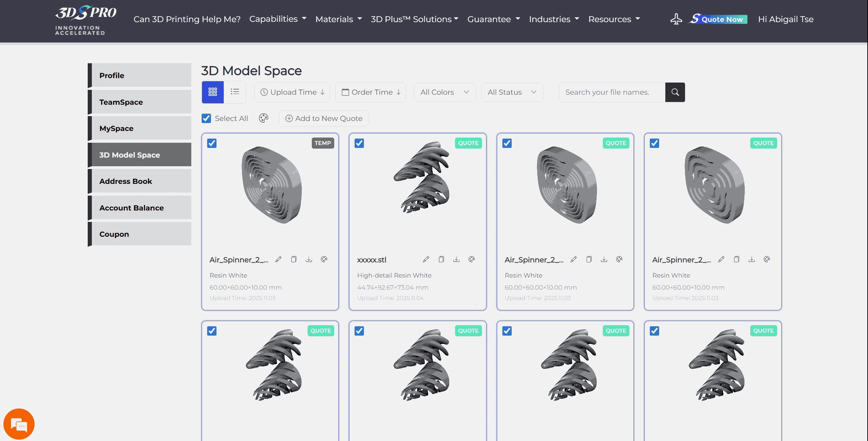Uncheck the TEMP Air_Spinner model
This screenshot has height=441, width=868.
coord(212,143)
